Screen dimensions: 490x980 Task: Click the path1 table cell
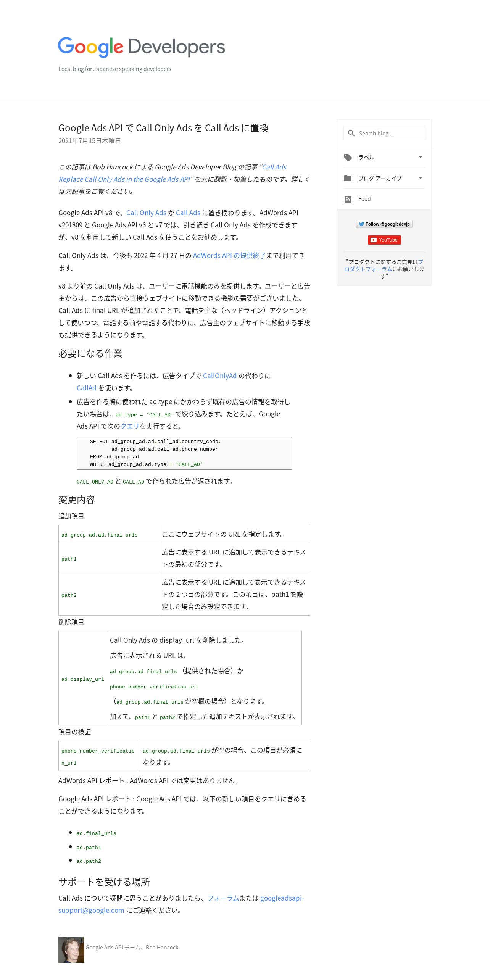pyautogui.click(x=109, y=558)
